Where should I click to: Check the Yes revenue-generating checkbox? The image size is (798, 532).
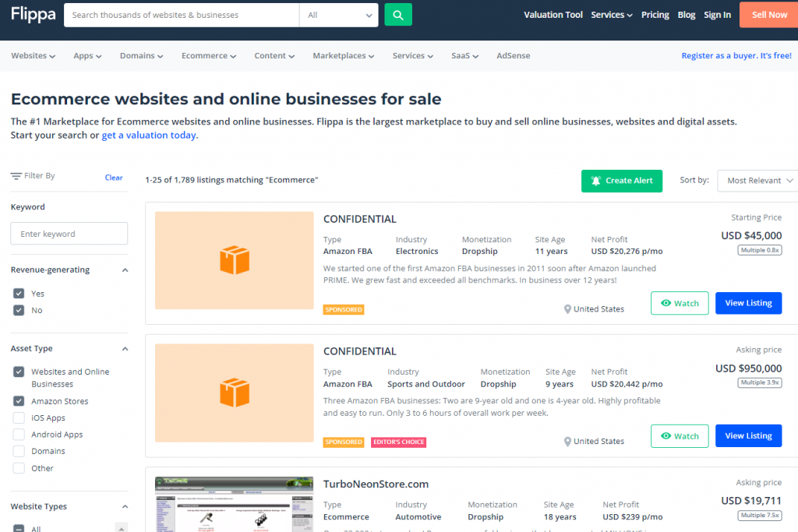pyautogui.click(x=19, y=294)
